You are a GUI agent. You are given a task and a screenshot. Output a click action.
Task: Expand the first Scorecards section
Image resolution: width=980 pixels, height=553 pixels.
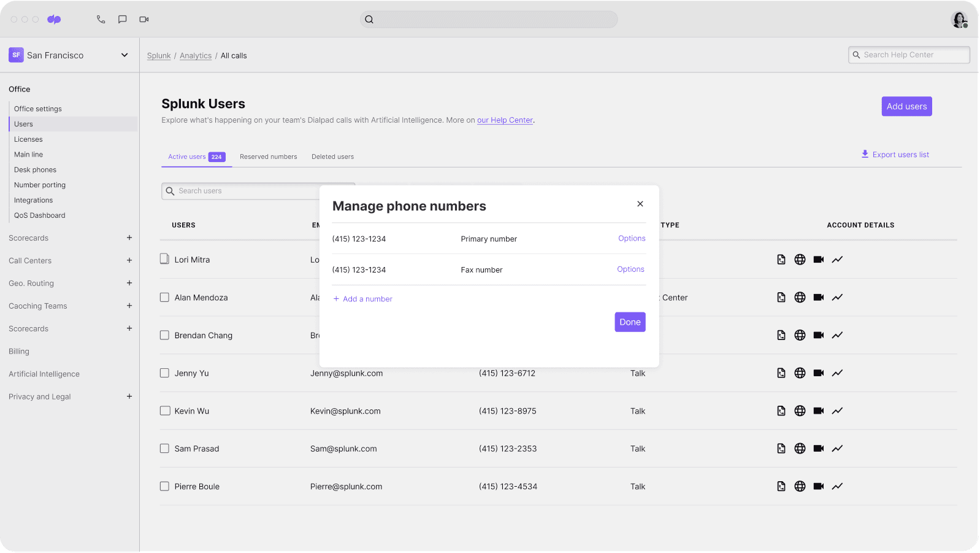coord(129,238)
